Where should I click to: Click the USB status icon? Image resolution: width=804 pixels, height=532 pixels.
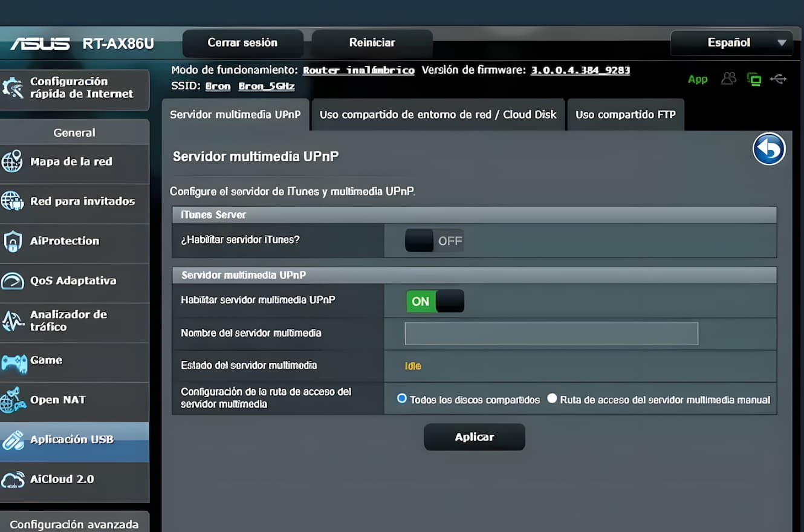[x=778, y=79]
